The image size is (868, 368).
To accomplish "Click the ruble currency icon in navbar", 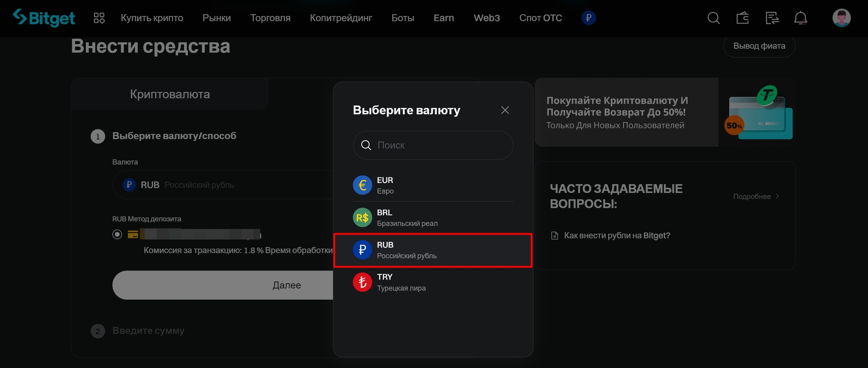I will (x=588, y=18).
